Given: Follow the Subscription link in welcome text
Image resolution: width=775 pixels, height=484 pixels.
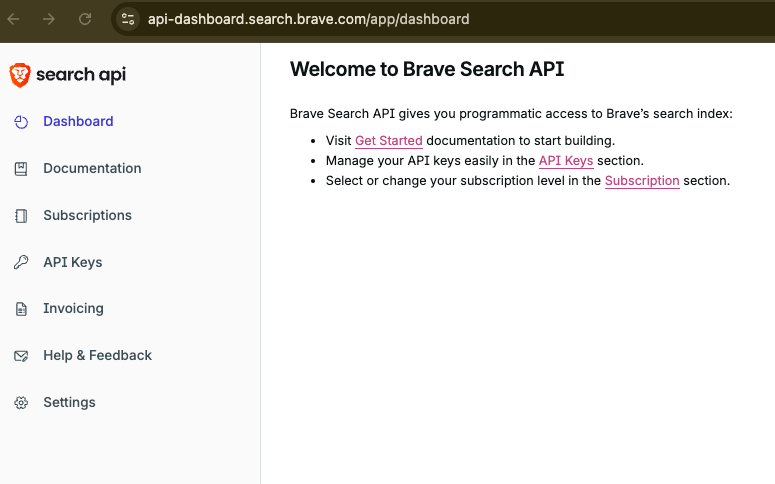Looking at the screenshot, I should [642, 181].
